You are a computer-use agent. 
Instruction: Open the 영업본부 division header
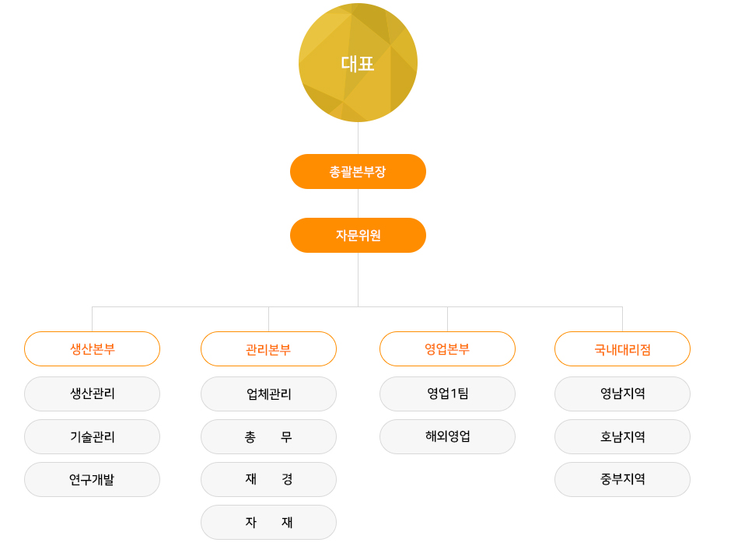pos(448,349)
